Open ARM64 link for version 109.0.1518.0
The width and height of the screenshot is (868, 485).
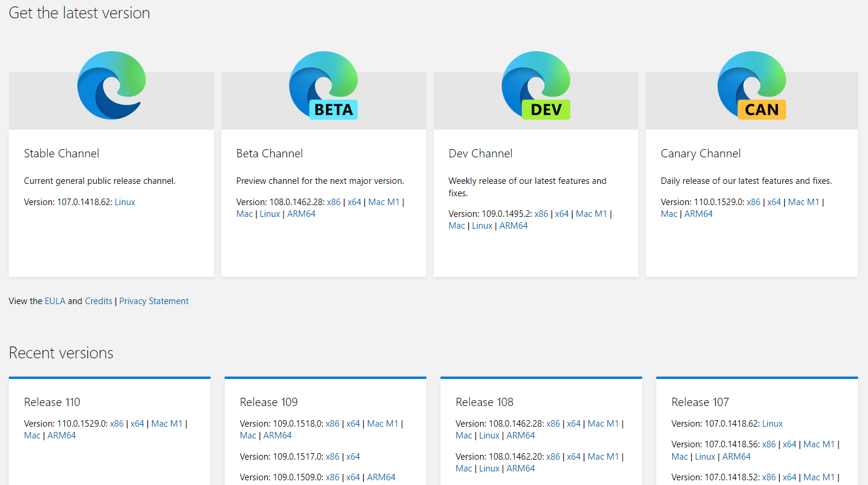pos(278,435)
